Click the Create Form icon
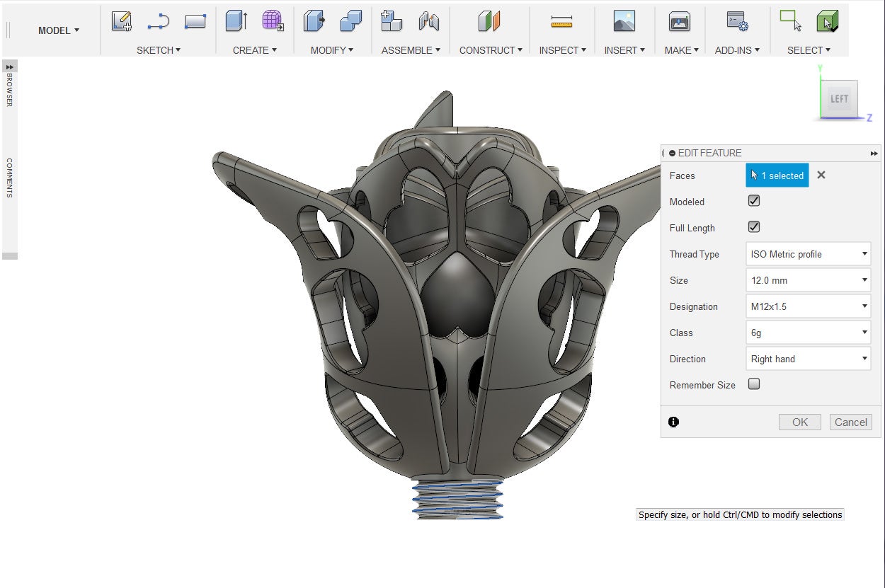This screenshot has height=588, width=885. click(273, 22)
